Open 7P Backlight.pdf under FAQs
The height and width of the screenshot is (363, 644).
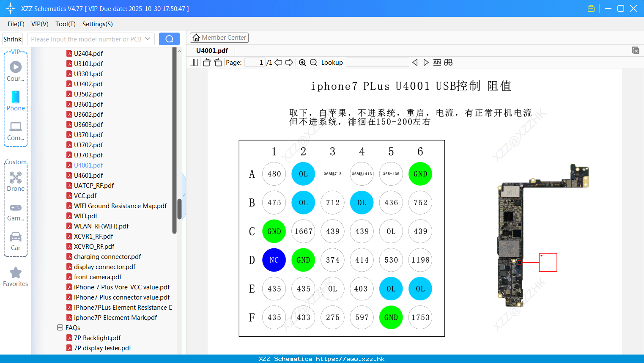pos(93,338)
